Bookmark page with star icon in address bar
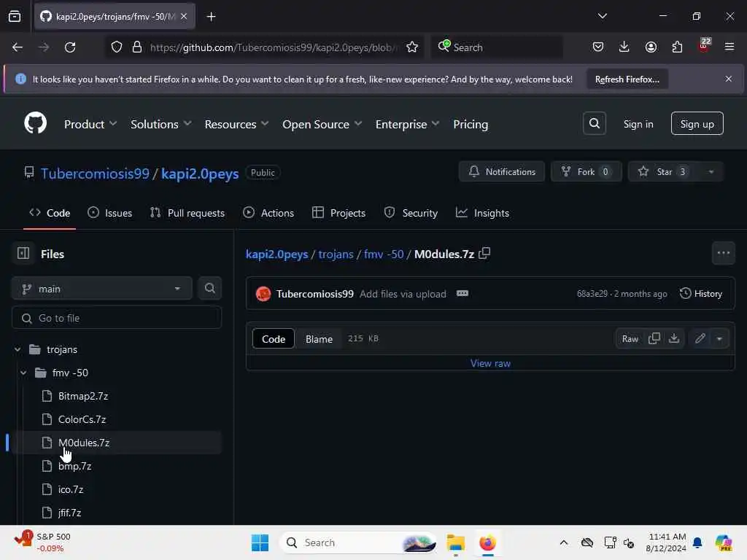 [x=412, y=47]
